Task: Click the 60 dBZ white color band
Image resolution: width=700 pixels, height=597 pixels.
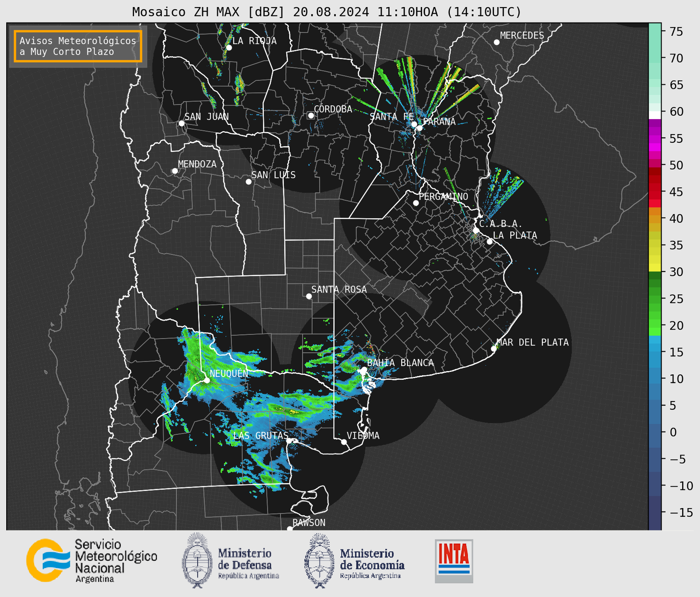Action: point(655,115)
